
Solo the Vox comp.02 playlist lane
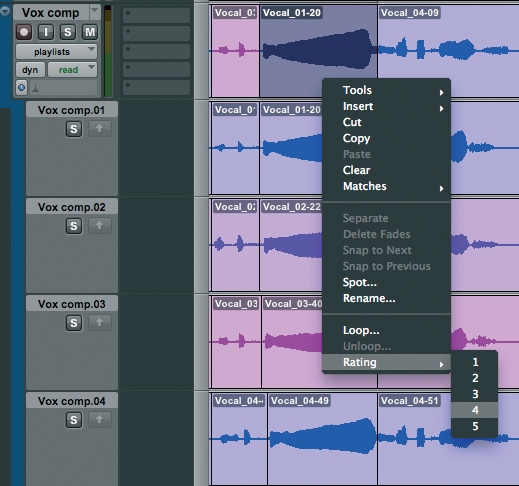pyautogui.click(x=74, y=226)
